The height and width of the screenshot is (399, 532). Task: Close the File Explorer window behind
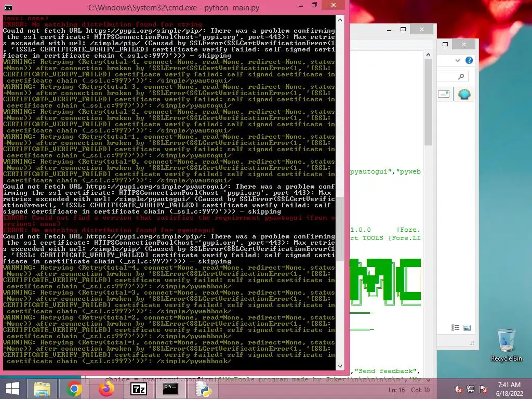464,45
